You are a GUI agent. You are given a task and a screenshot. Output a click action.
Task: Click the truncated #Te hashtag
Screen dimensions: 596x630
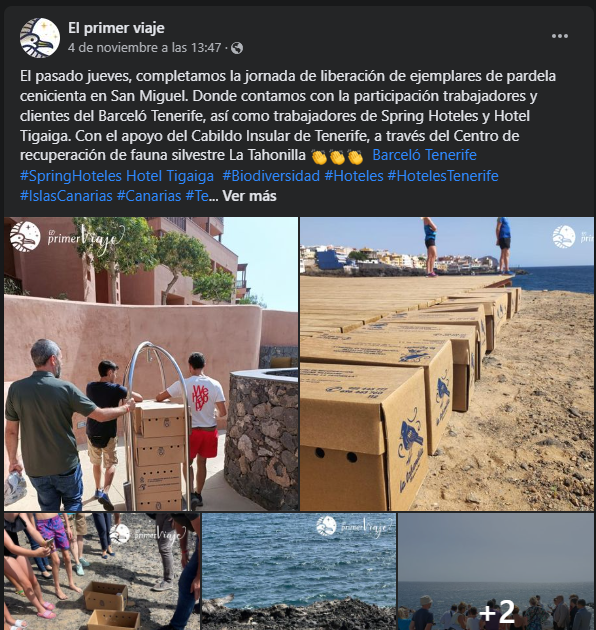[x=197, y=196]
